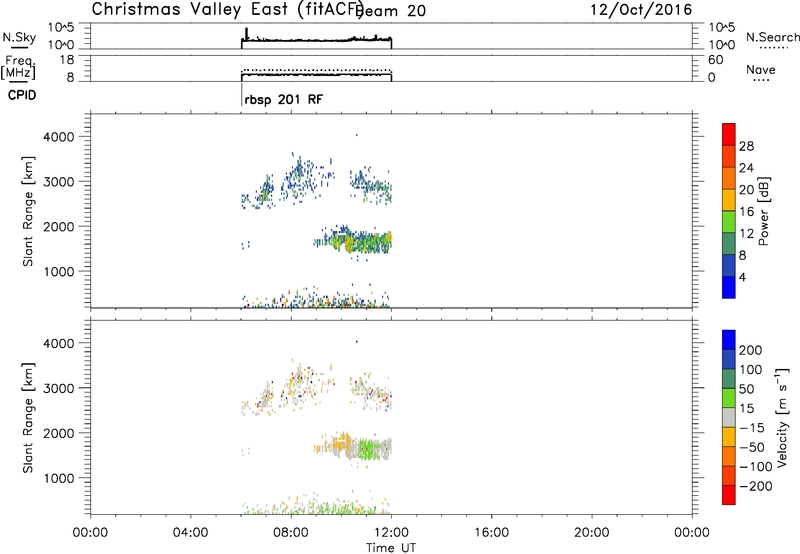The height and width of the screenshot is (554, 800).
Task: Select the "4000" tick in the power panel
Action: coord(59,137)
